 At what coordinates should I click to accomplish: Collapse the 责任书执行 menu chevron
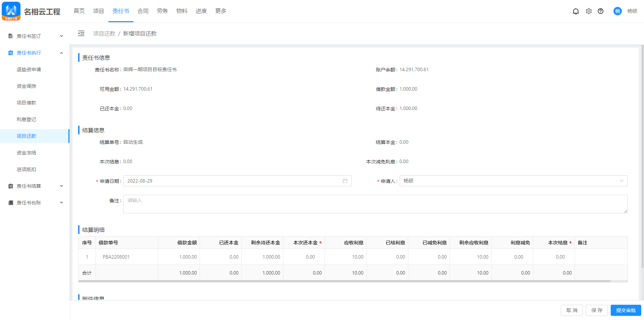point(61,53)
